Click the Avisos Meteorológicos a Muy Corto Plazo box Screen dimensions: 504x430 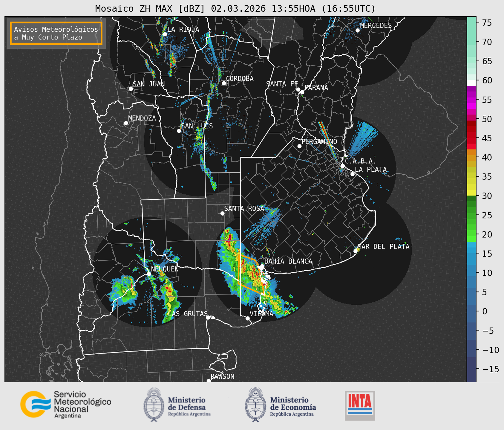click(x=56, y=33)
